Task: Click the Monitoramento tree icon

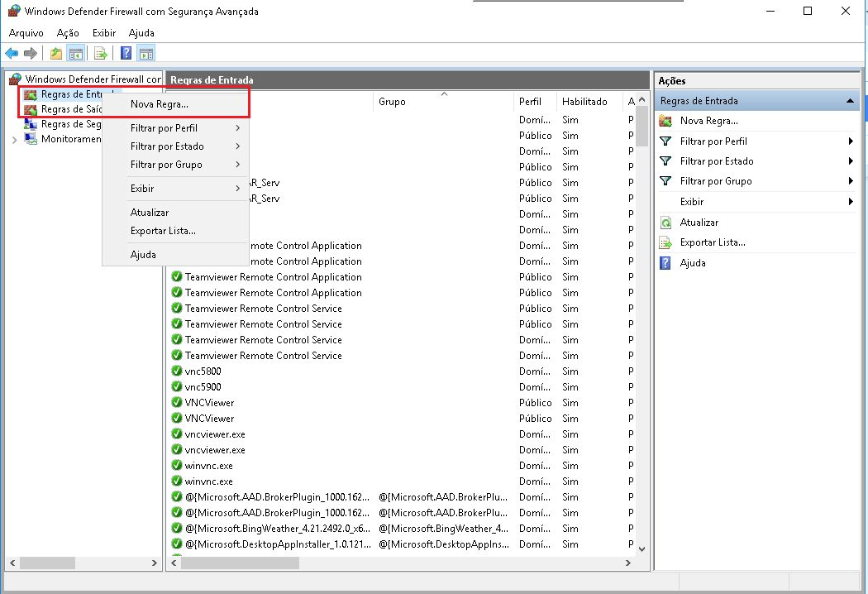Action: pos(31,139)
